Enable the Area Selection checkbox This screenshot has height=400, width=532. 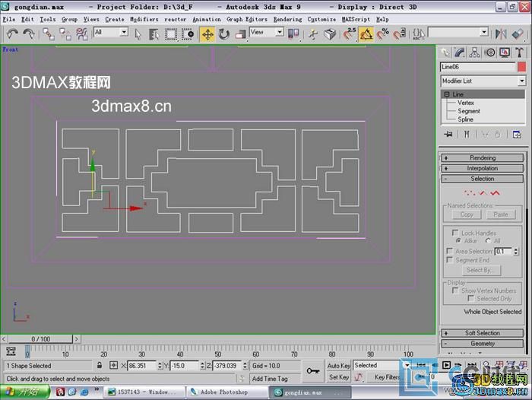pyautogui.click(x=450, y=251)
